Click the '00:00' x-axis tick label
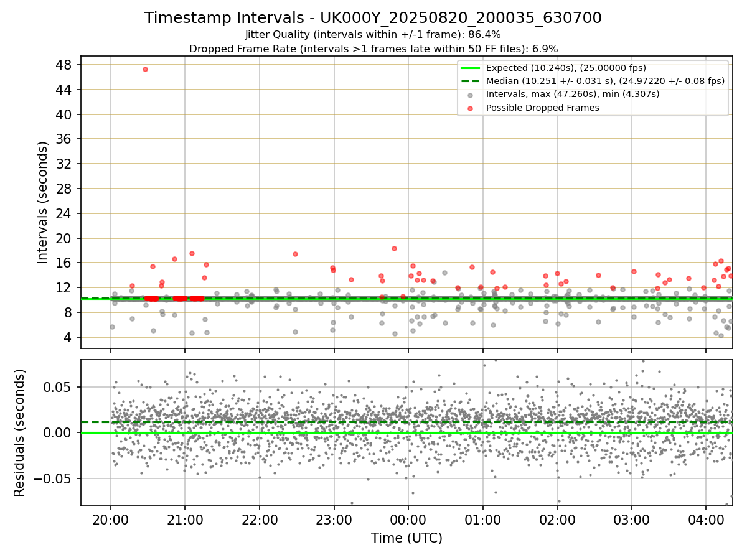This screenshot has height=560, width=747. coord(408,520)
